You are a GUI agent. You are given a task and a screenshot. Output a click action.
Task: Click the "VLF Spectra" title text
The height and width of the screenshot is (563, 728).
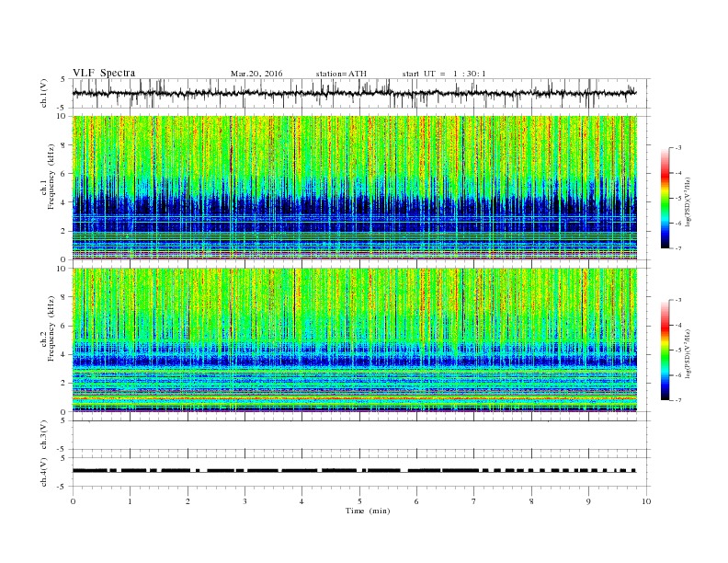pos(104,73)
